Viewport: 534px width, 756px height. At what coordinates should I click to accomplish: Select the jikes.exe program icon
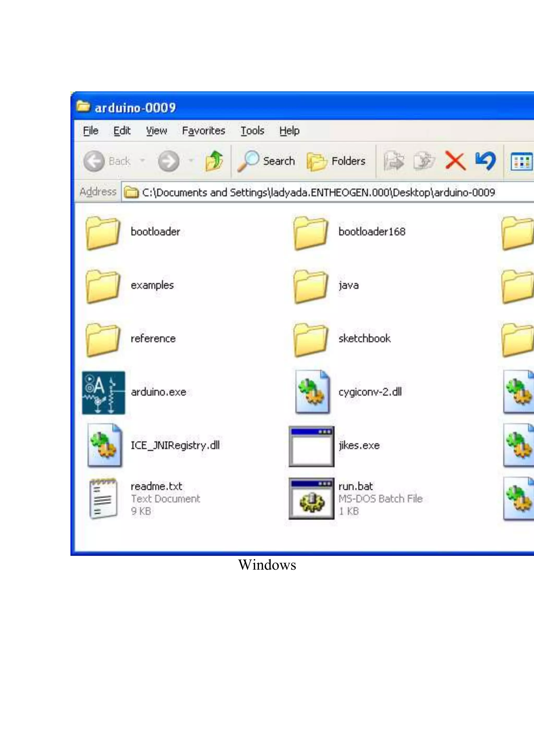click(311, 446)
